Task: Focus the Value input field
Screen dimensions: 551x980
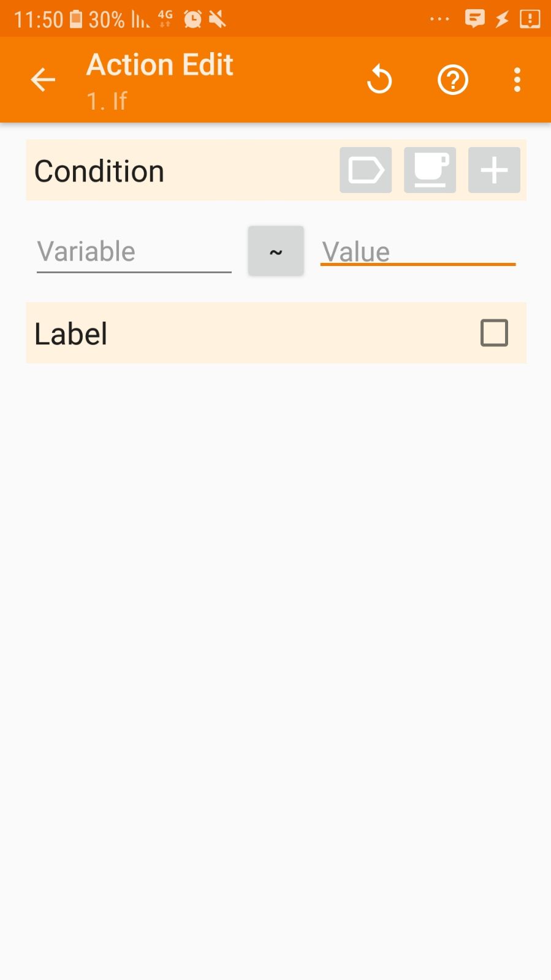Action: (x=417, y=252)
